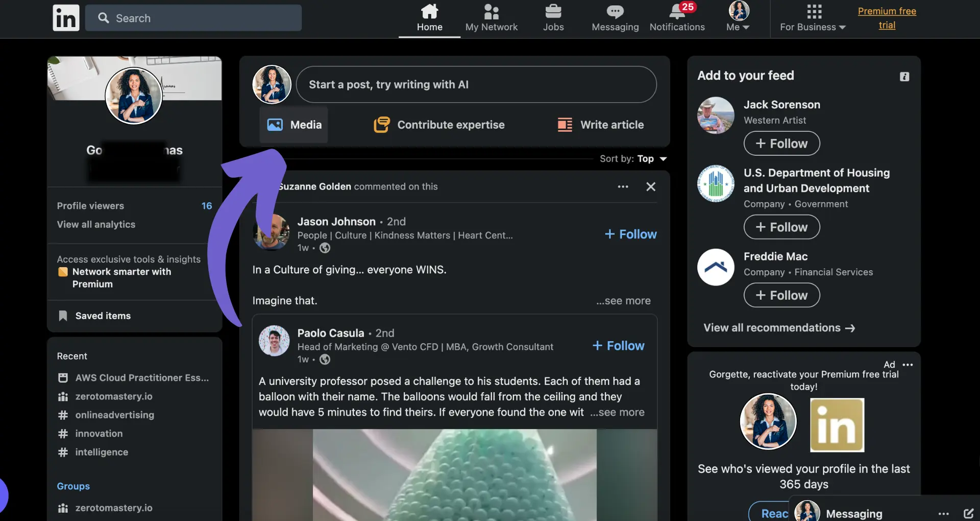Click the LinkedIn logo icon

[x=66, y=18]
